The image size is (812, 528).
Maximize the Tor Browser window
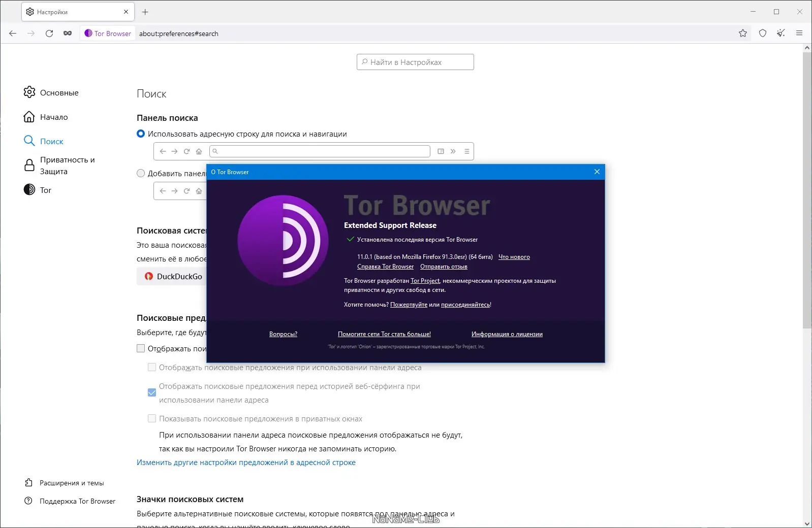coord(776,12)
